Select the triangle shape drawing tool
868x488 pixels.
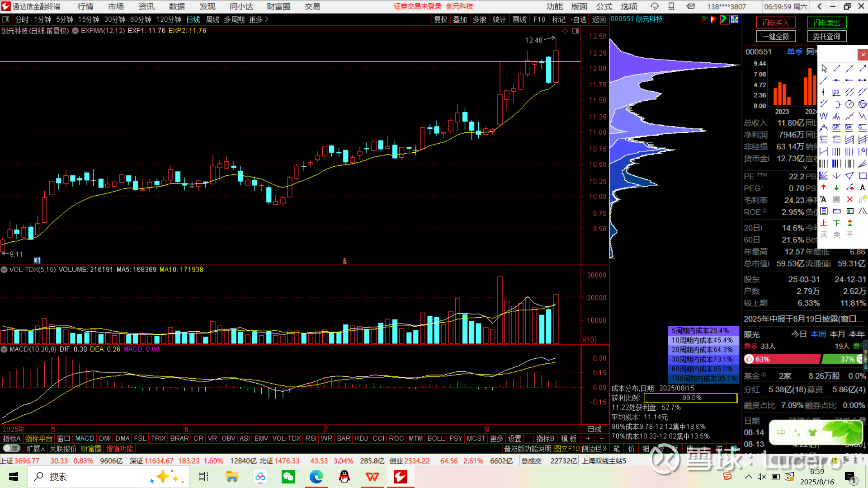coord(849,176)
